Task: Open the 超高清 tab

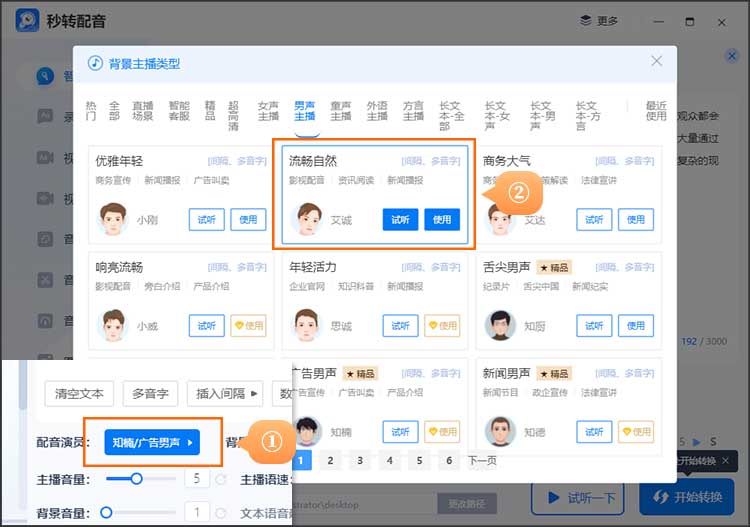Action: 233,116
